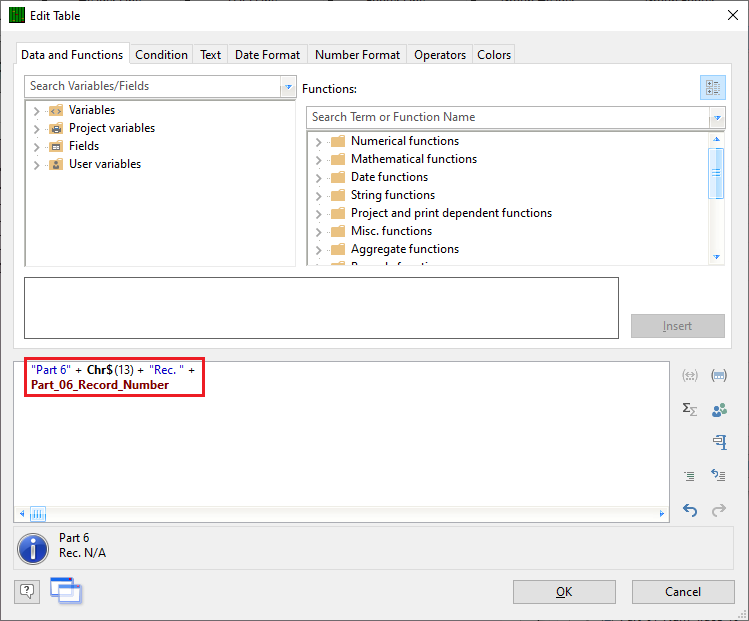The height and width of the screenshot is (621, 749).
Task: Click the Aggregate functions folder icon
Action: 338,249
